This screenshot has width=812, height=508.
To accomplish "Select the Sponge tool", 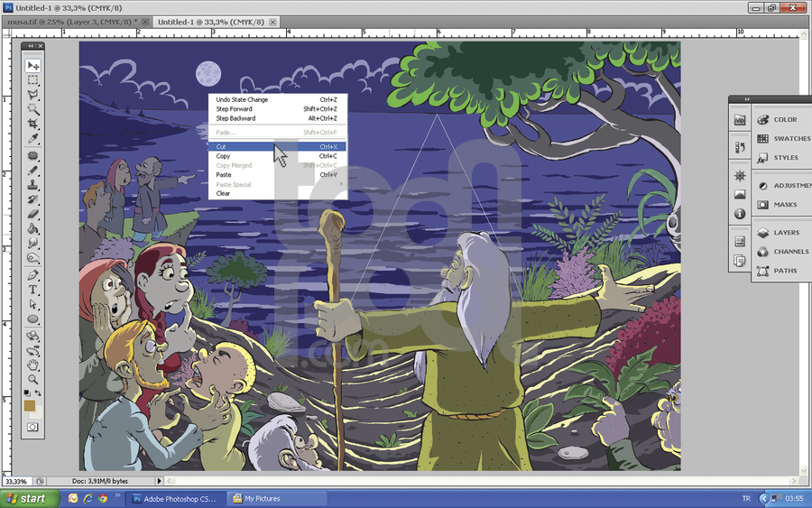I will click(x=32, y=257).
